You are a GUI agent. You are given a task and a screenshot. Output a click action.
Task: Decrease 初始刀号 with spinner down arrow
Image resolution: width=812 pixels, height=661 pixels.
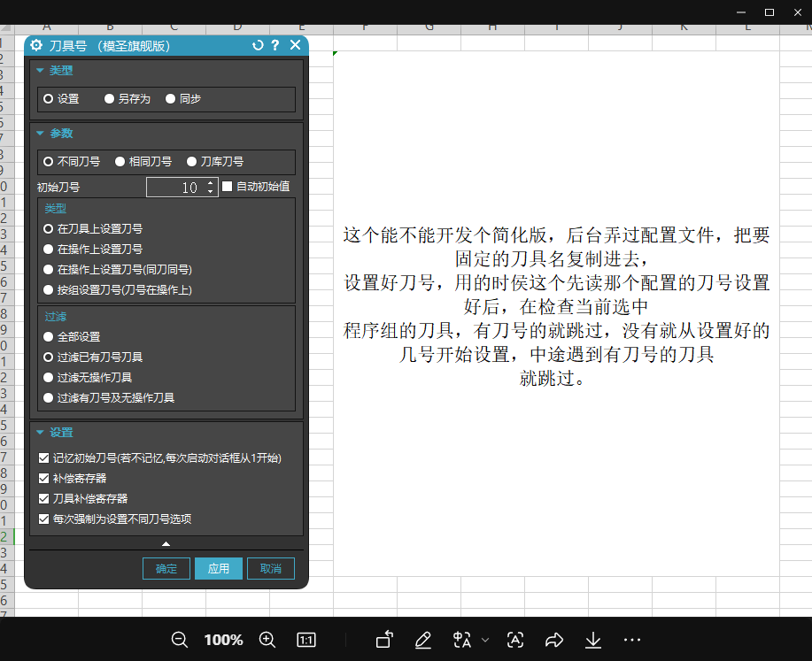pos(210,191)
